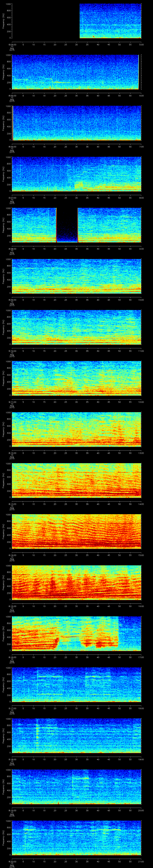153x868 pixels.
Task: Select the spectrogram panel starting at 8:10:00
Action: point(77,327)
